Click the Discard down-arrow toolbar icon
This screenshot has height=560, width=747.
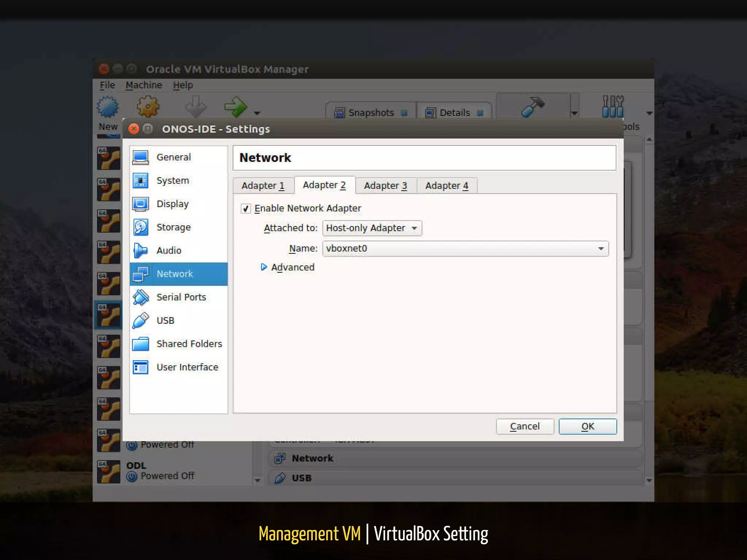click(x=196, y=107)
